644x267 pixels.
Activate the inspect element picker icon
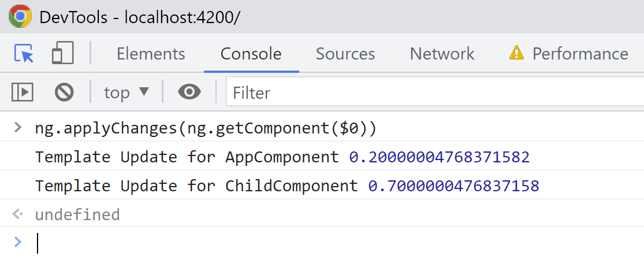tap(24, 53)
